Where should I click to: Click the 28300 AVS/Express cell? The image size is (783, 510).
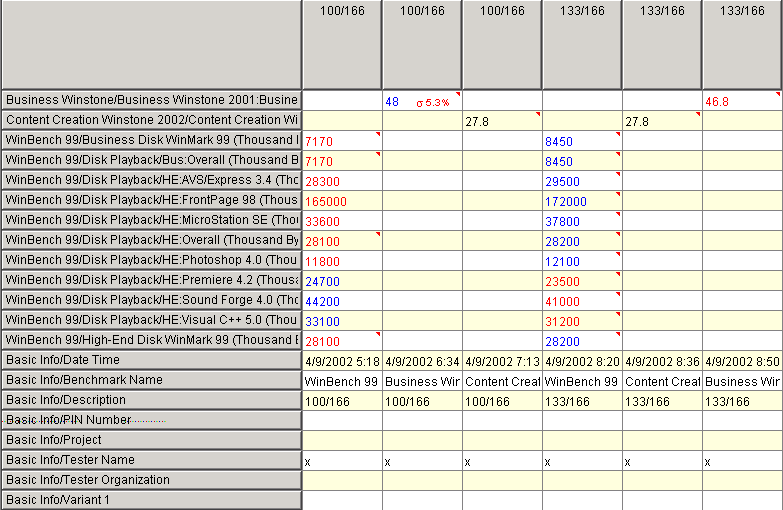(x=342, y=181)
